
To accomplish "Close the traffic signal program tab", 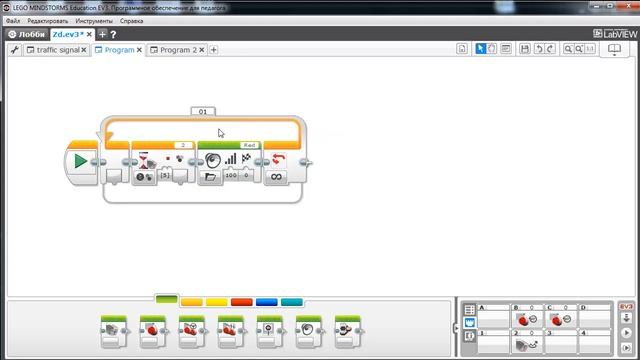I will coord(84,50).
